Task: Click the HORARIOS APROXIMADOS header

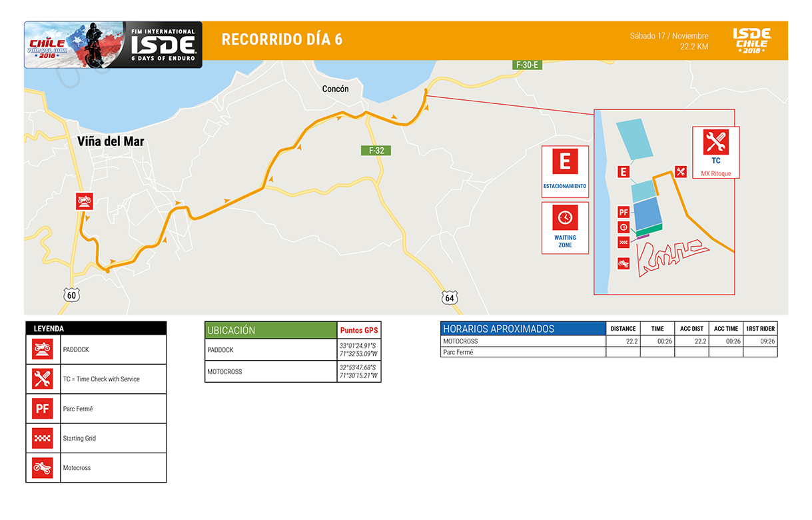Action: point(523,328)
